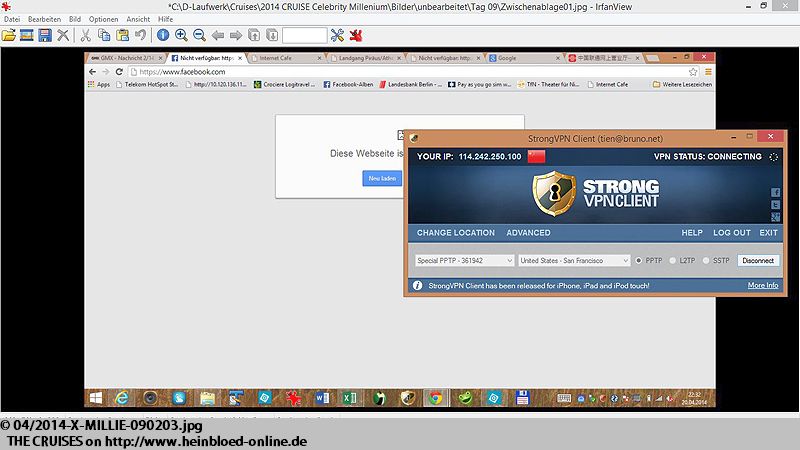
Task: Click HELP in the StrongVPN client
Action: tap(692, 233)
